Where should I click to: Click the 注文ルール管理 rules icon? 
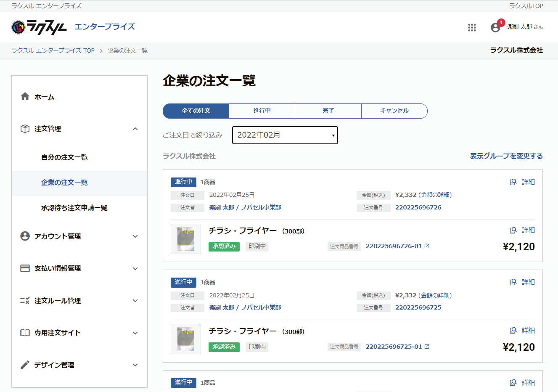pyautogui.click(x=25, y=300)
